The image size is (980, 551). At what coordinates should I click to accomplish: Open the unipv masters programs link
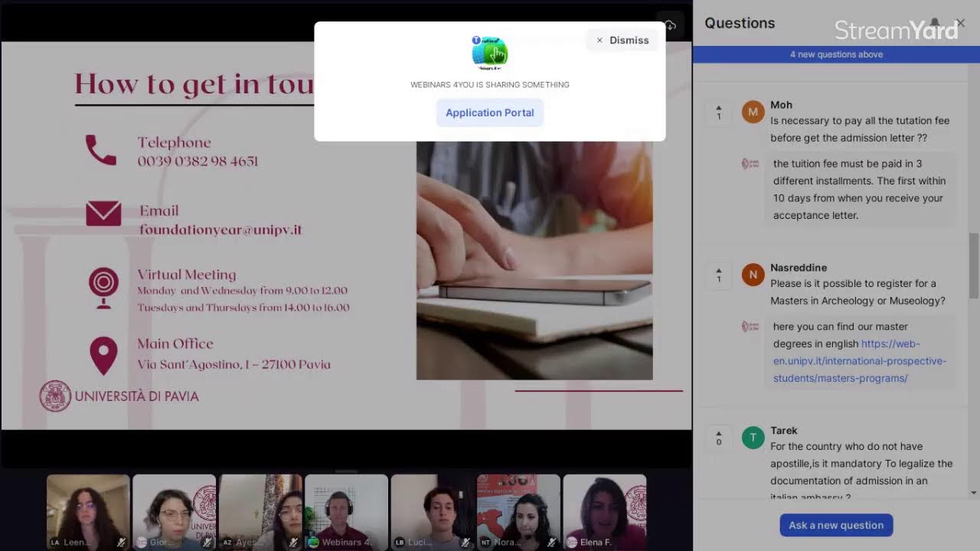tap(860, 361)
